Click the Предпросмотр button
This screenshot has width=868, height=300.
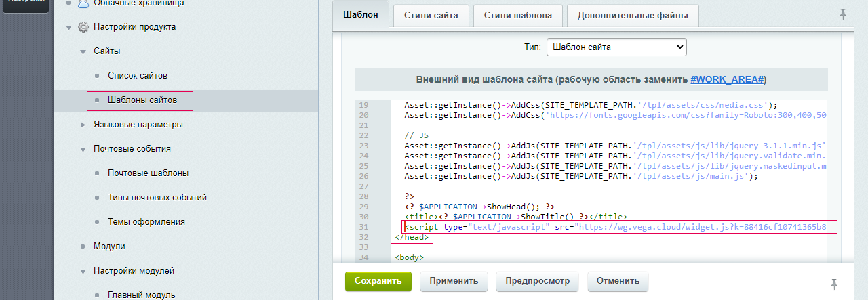tap(536, 280)
